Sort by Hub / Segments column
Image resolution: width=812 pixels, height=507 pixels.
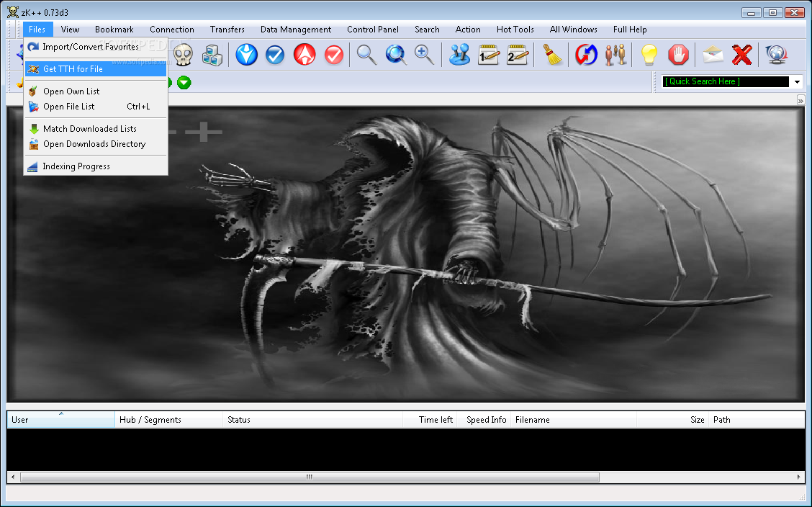(x=169, y=419)
